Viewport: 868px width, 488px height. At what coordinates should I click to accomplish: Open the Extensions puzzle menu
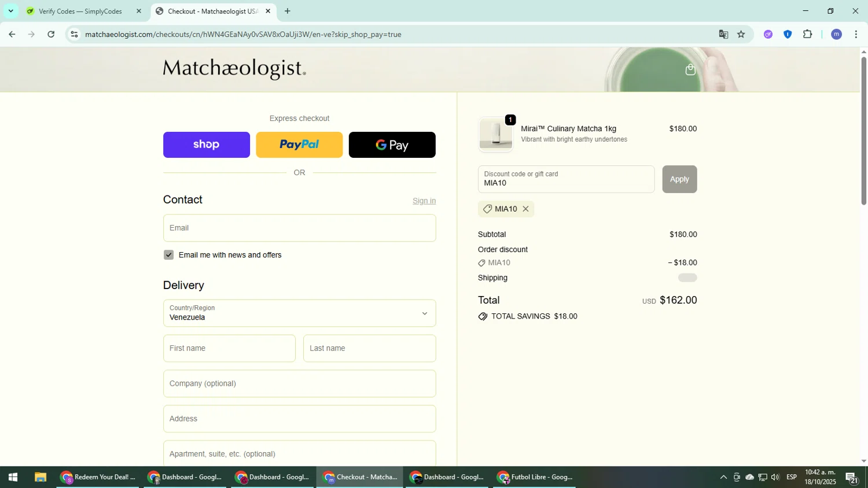click(808, 35)
